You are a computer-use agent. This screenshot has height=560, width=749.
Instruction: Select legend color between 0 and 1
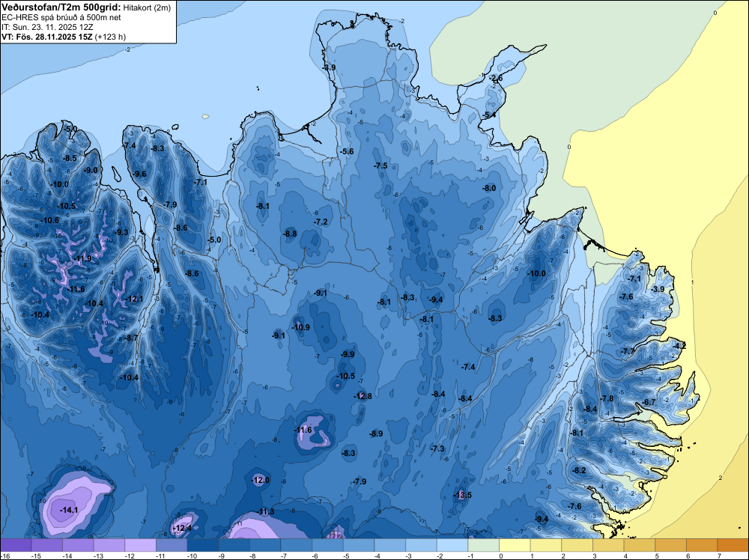pyautogui.click(x=515, y=545)
